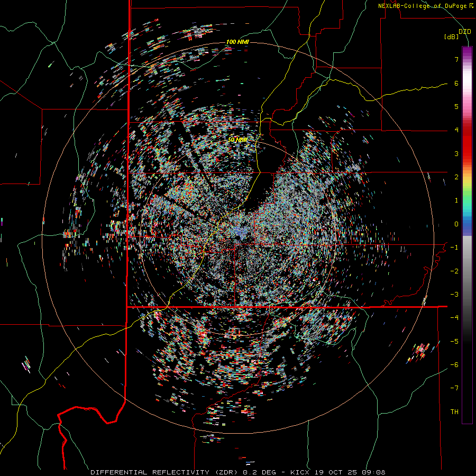Image resolution: width=476 pixels, height=476 pixels.
Task: Click the -6 dB scale label
Action: click(x=454, y=365)
